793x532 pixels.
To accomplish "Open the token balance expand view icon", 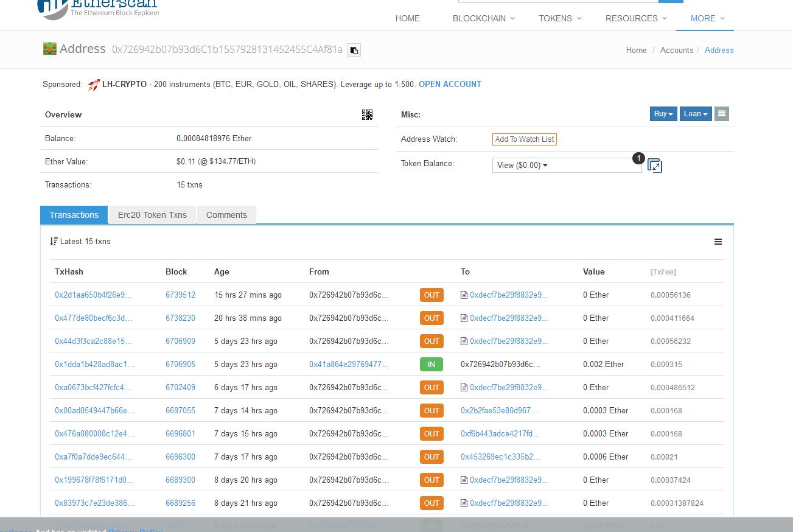I will click(x=655, y=166).
